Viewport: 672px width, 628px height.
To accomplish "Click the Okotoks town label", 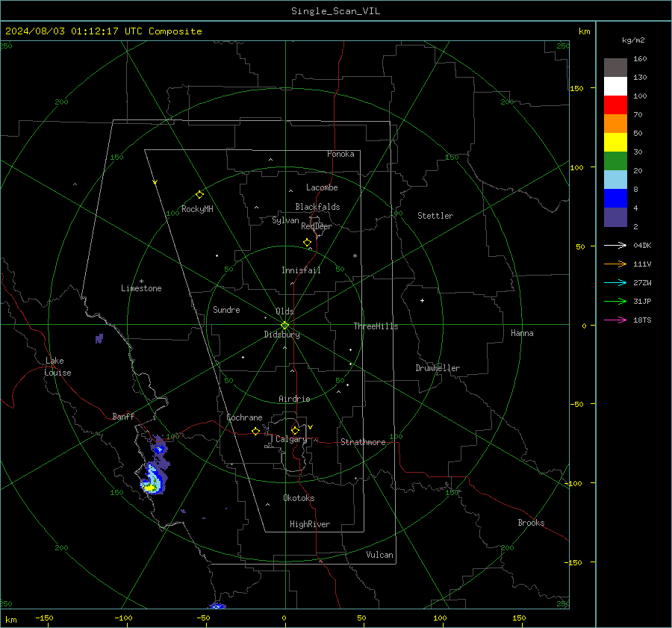I will (299, 498).
